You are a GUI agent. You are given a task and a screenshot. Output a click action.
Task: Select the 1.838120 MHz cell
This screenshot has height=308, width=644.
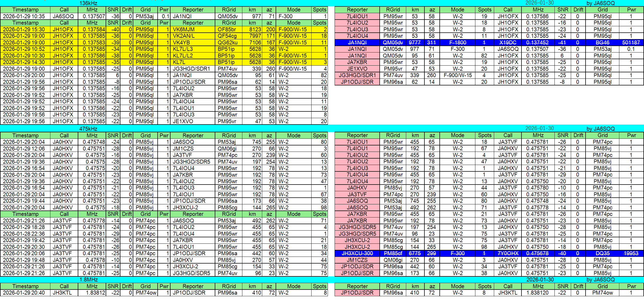coord(538,293)
